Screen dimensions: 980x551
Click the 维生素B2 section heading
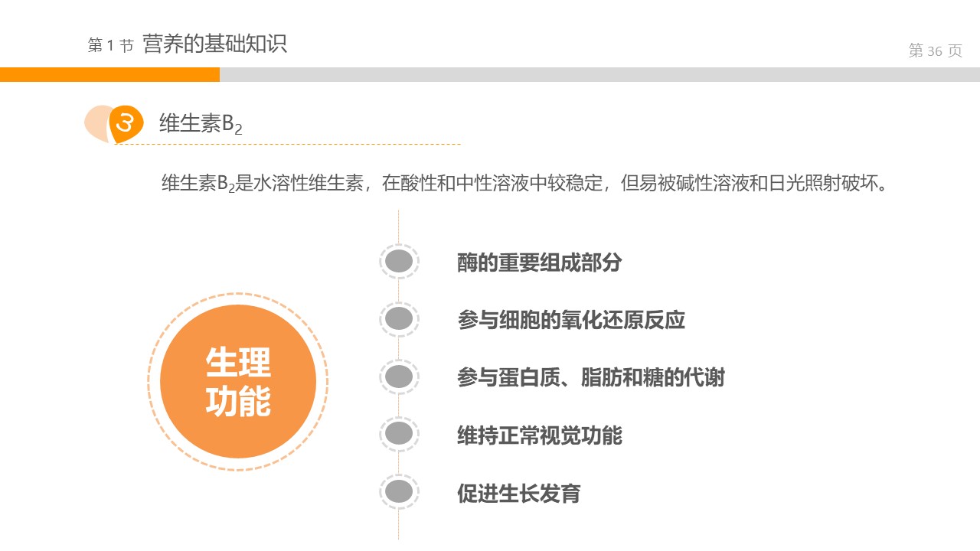pos(201,124)
